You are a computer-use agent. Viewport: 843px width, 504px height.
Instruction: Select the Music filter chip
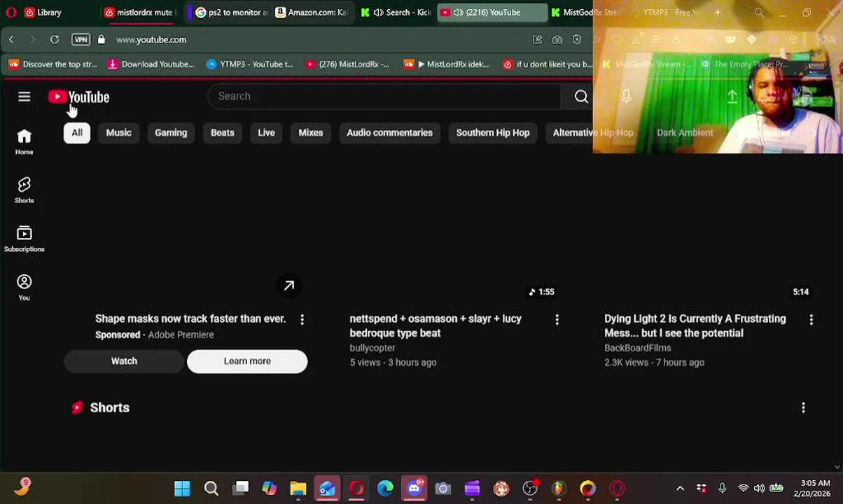click(118, 133)
